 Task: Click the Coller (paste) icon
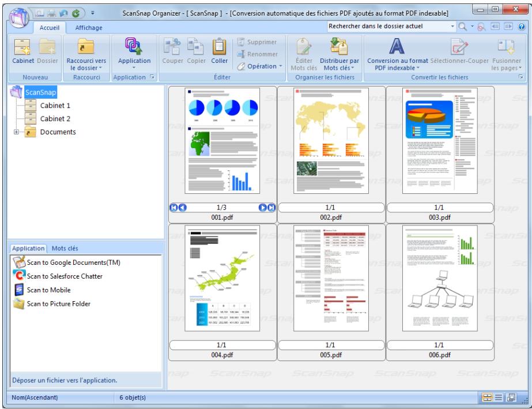point(219,48)
